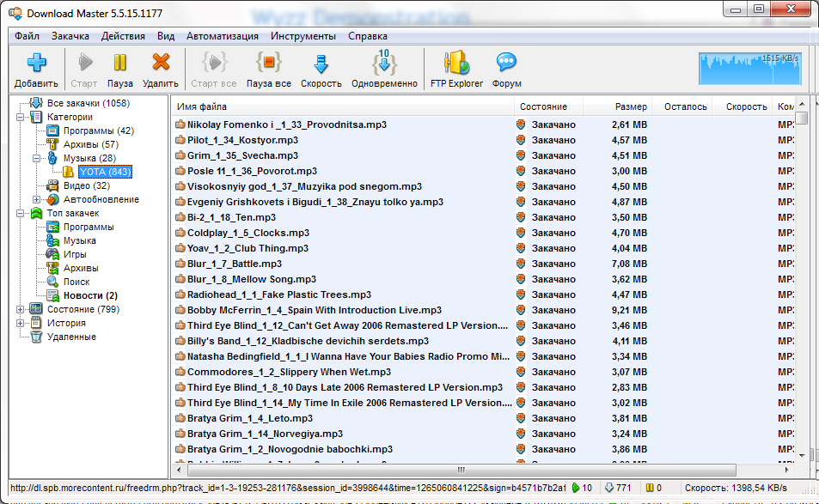
Task: Open the Закачка menu
Action: (70, 36)
